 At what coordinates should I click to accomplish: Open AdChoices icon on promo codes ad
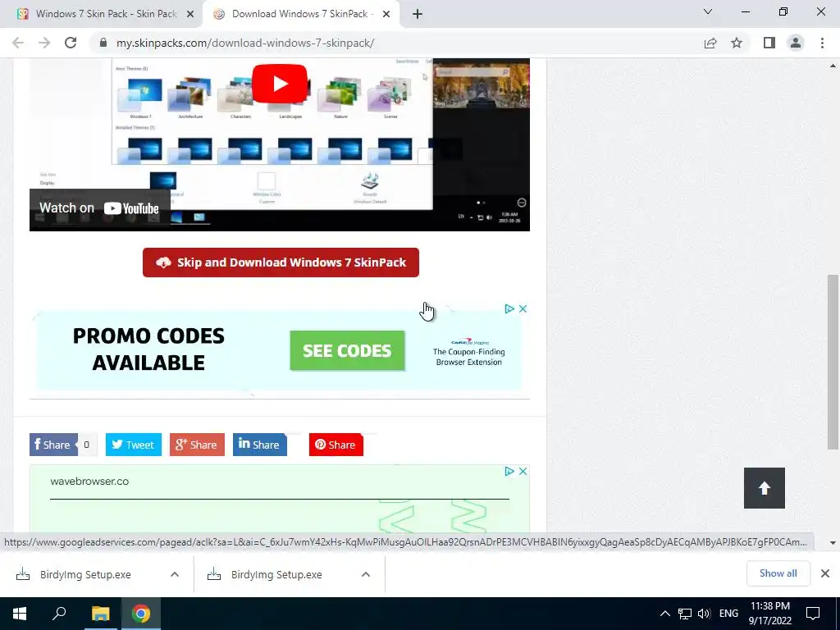509,308
